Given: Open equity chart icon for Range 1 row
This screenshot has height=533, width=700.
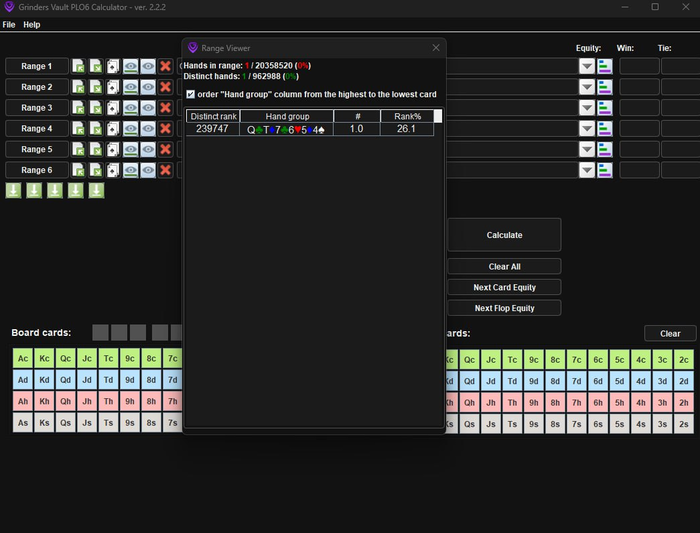Looking at the screenshot, I should tap(605, 66).
